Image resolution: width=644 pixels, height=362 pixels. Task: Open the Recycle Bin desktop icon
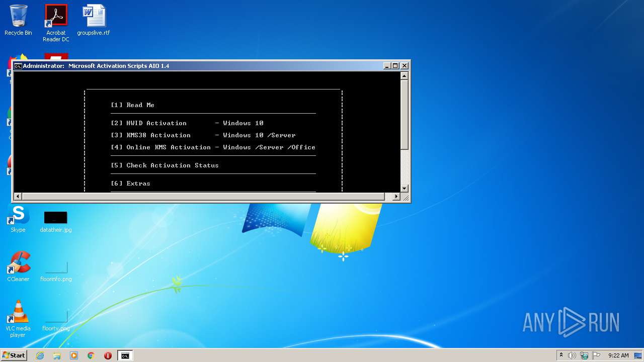point(18,20)
